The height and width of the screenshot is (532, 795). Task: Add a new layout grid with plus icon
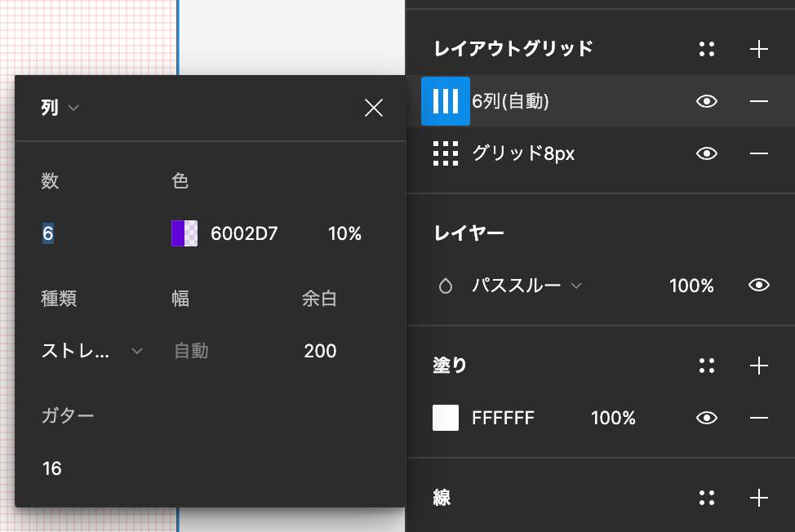pos(758,49)
